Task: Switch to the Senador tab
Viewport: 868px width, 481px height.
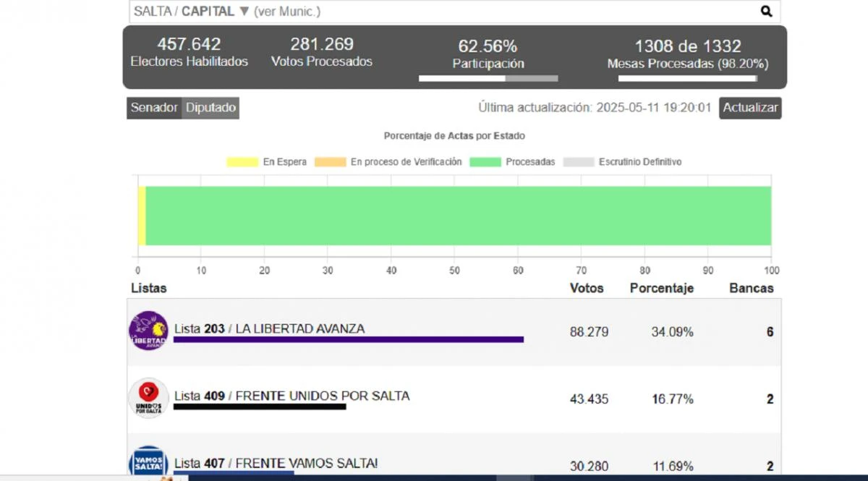Action: point(153,108)
